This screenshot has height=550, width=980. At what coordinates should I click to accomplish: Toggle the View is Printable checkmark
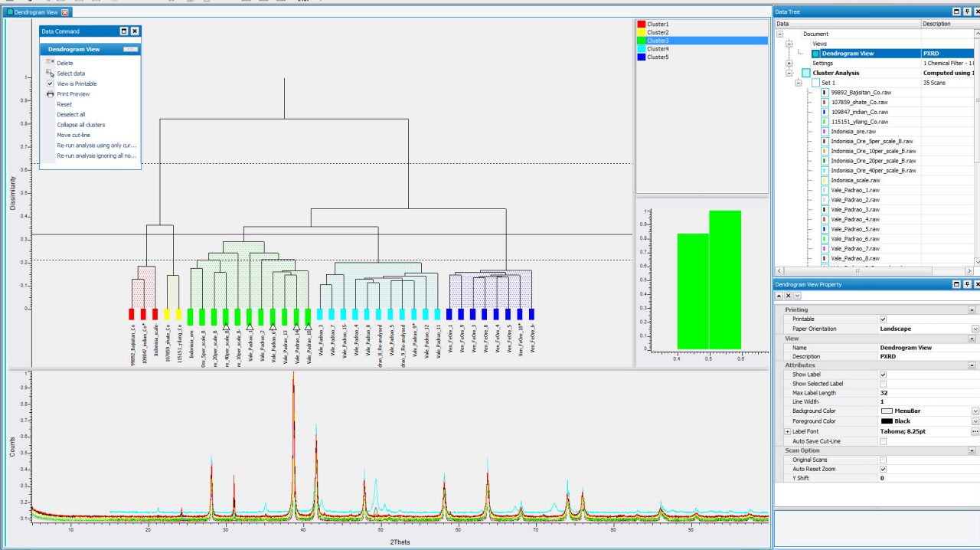tap(50, 83)
